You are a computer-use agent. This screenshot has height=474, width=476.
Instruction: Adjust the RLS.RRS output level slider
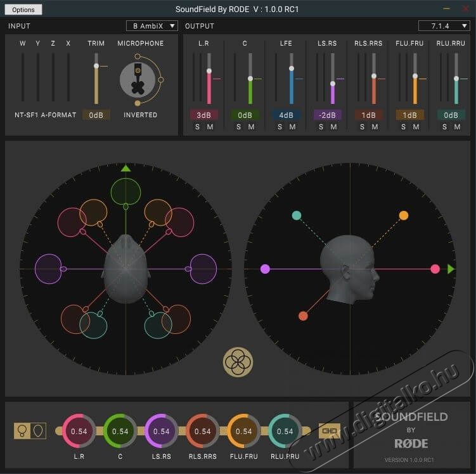(x=374, y=76)
